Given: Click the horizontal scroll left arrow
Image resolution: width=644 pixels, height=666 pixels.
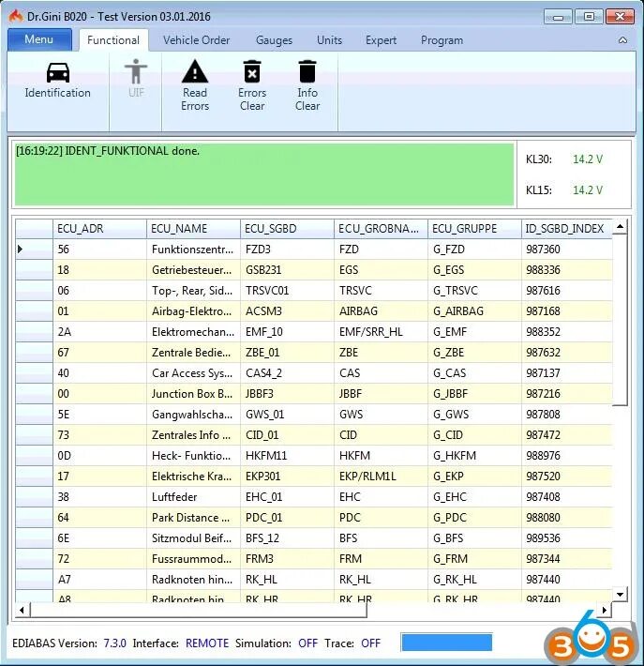Looking at the screenshot, I should [22, 611].
